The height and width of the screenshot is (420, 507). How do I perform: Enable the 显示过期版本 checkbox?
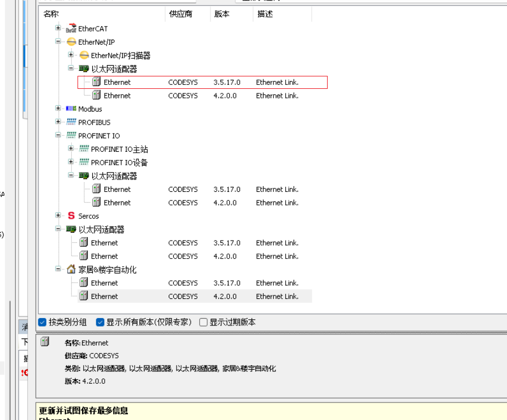[203, 322]
